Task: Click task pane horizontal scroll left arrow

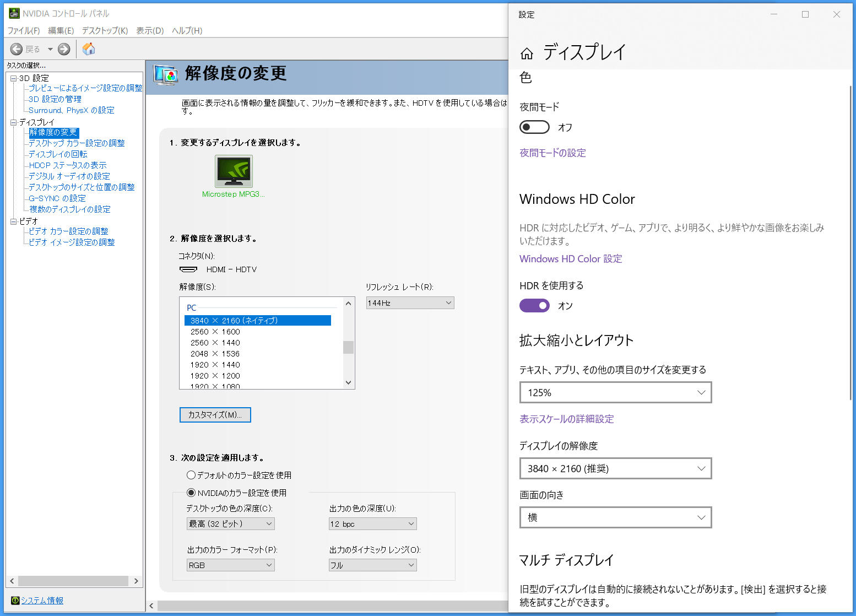Action: click(12, 581)
